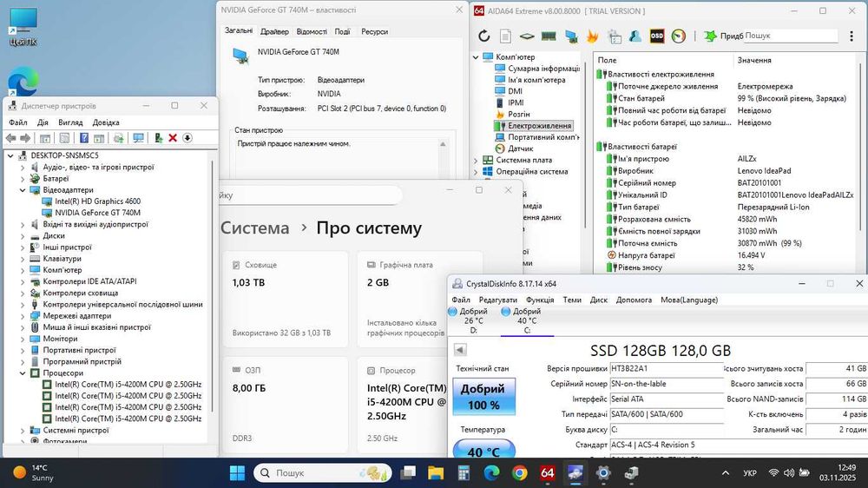Collapse the Процесори category
The image size is (868, 488).
click(x=23, y=373)
